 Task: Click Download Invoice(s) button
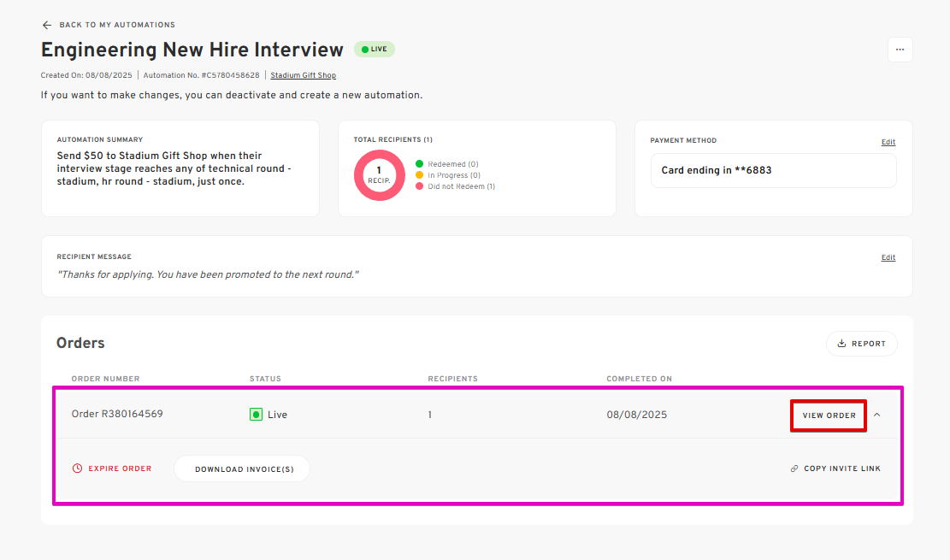point(241,469)
